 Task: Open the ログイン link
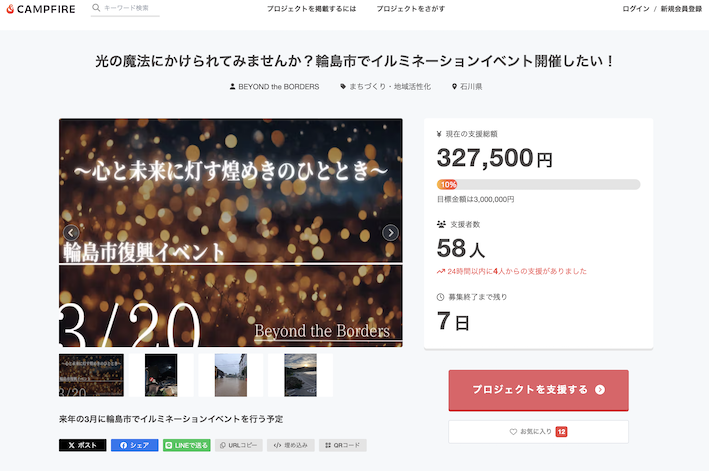tap(636, 9)
